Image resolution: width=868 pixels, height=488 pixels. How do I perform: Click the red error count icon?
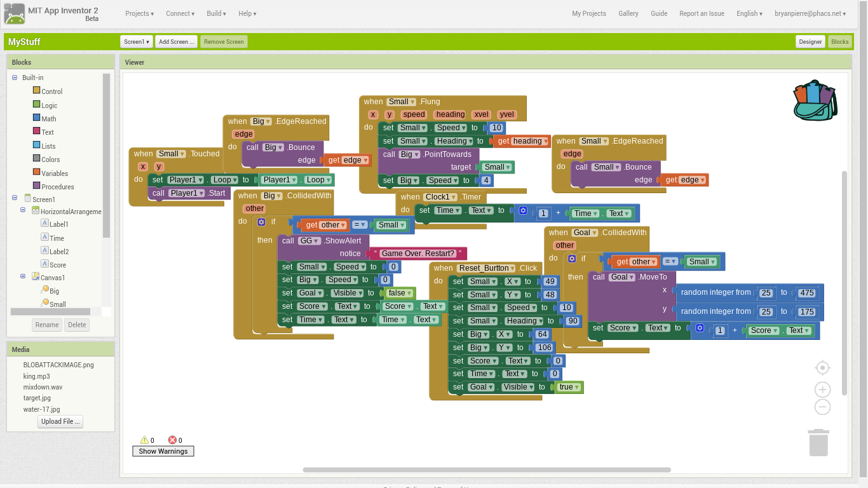pyautogui.click(x=172, y=440)
